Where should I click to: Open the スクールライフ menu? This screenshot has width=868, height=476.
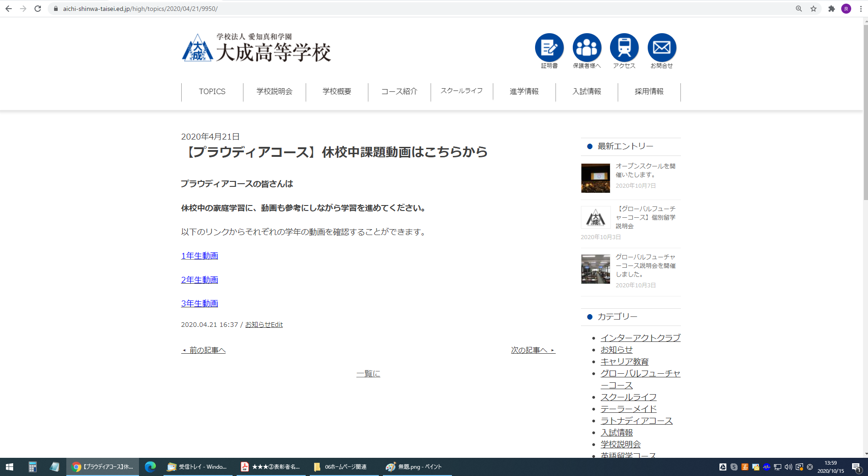tap(462, 91)
